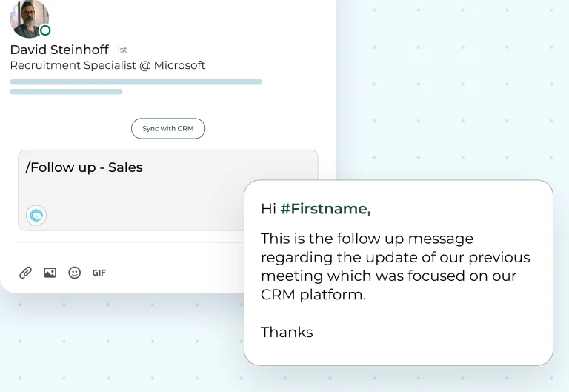Click the 1st connection degree badge

pos(122,50)
